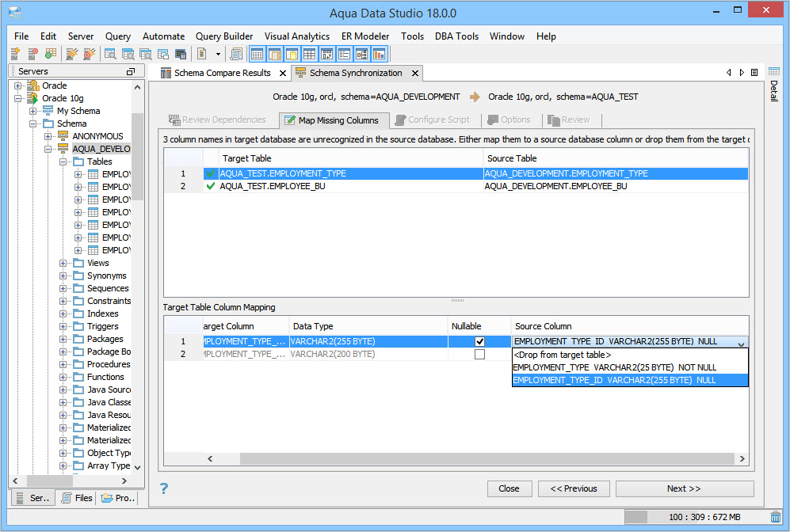Viewport: 790px width, 532px height.
Task: Click the Connect Server plug icon
Action: 72,54
